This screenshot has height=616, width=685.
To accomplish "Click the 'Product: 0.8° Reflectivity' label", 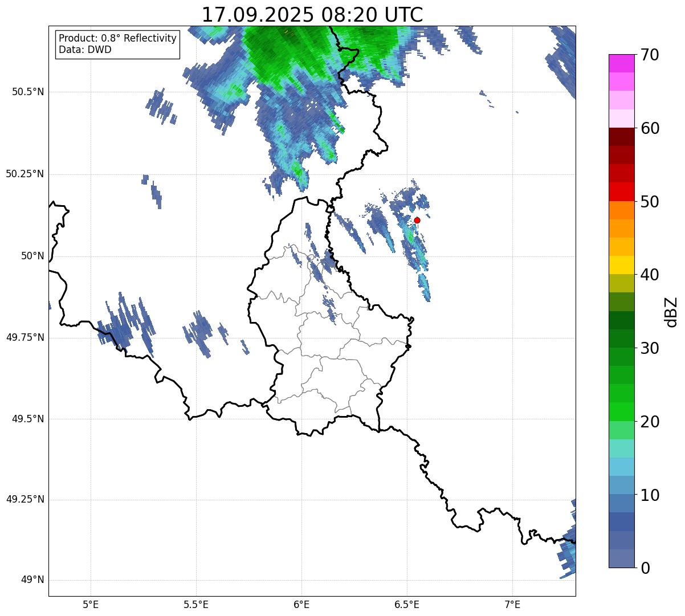I will (x=118, y=38).
